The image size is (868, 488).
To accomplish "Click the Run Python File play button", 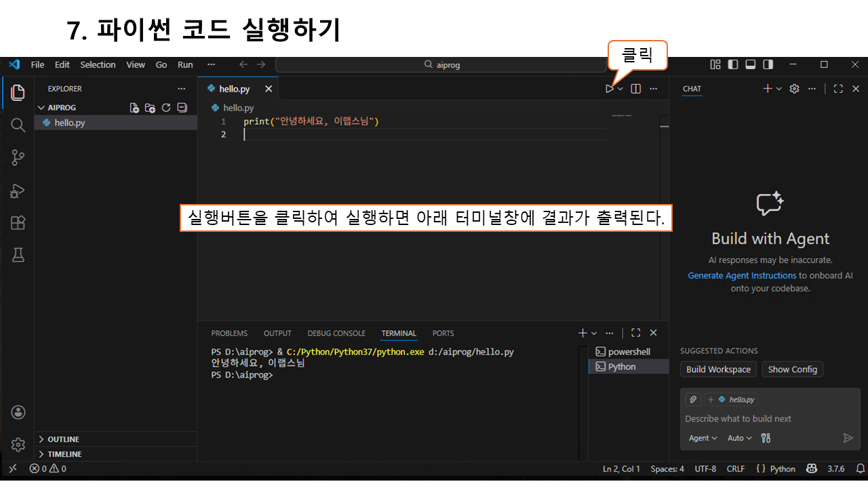I will (x=610, y=89).
